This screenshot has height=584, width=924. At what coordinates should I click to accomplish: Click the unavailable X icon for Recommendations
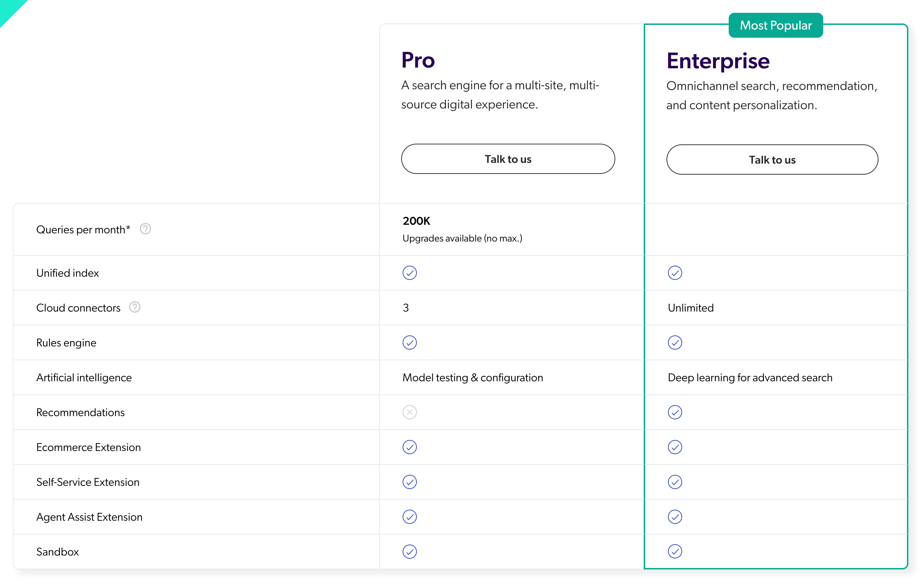[x=409, y=412]
